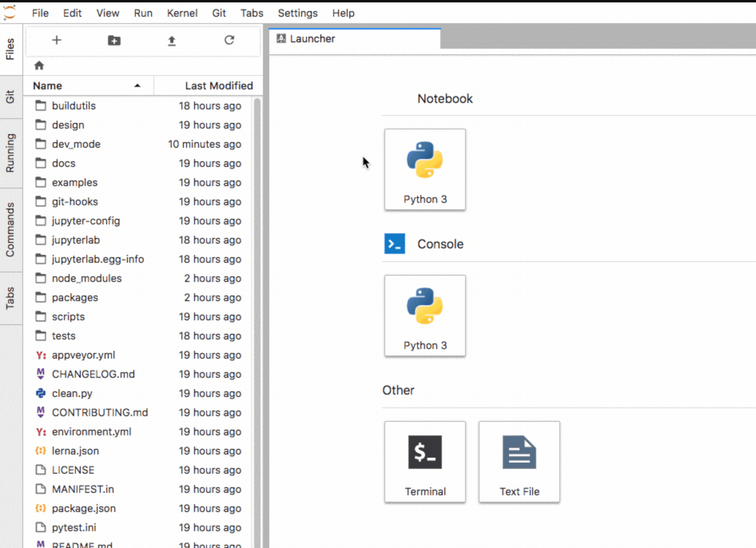This screenshot has height=548, width=756.
Task: Click the New Launcher plus icon
Action: 57,40
